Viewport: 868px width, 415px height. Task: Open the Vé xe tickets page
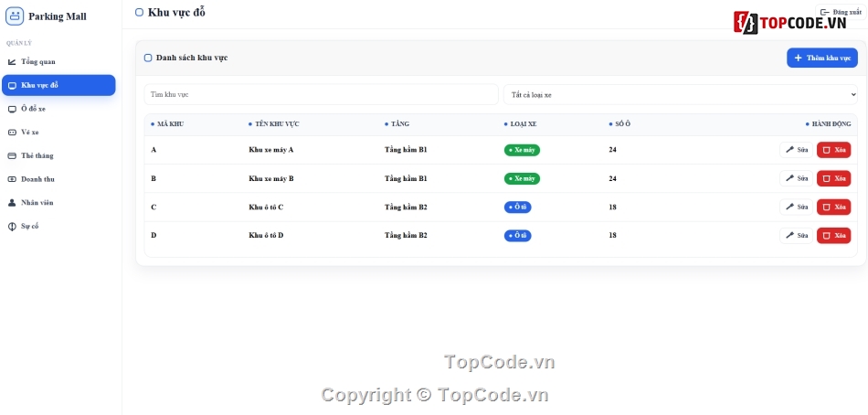58,133
